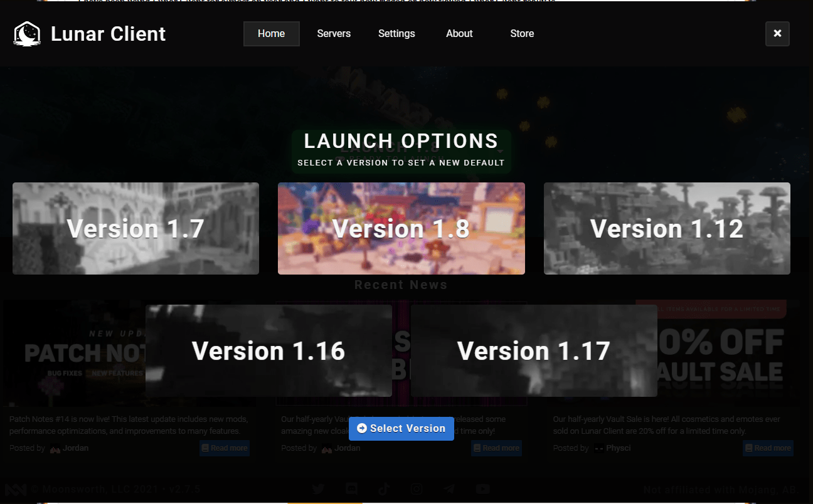Click the blue Select Version button

pos(401,429)
